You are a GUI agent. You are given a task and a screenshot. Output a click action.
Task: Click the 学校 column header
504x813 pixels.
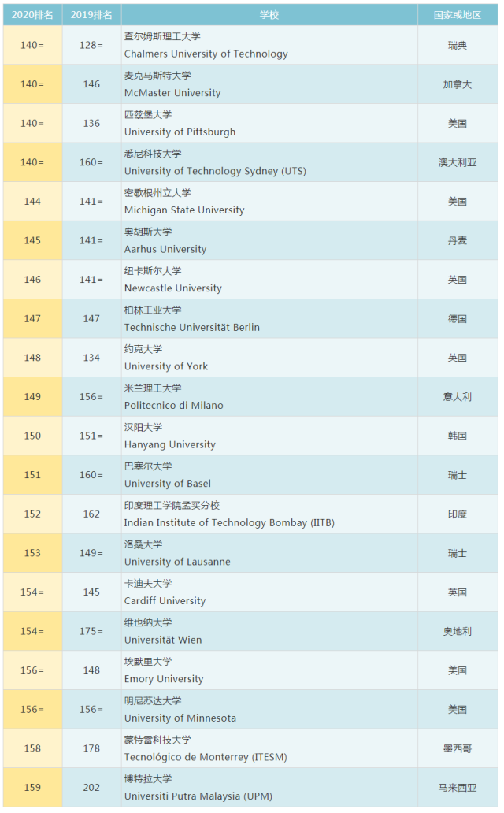269,15
